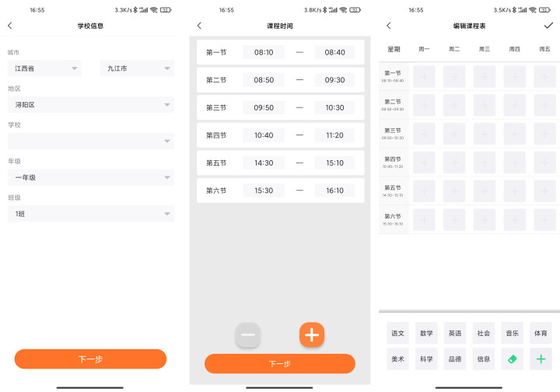The height and width of the screenshot is (392, 560).
Task: Add a course for 周五 第四节
Action: tap(544, 163)
